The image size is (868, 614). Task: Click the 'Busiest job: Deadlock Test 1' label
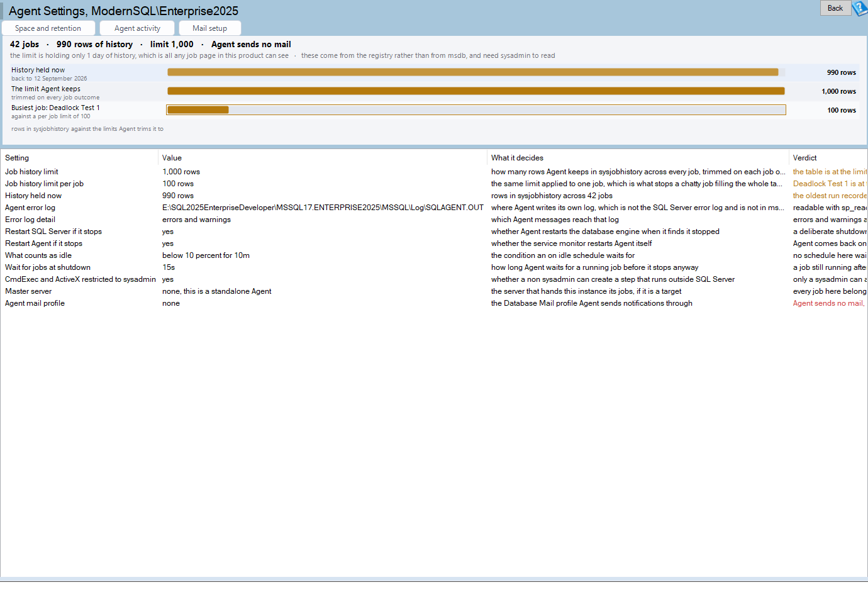point(55,108)
